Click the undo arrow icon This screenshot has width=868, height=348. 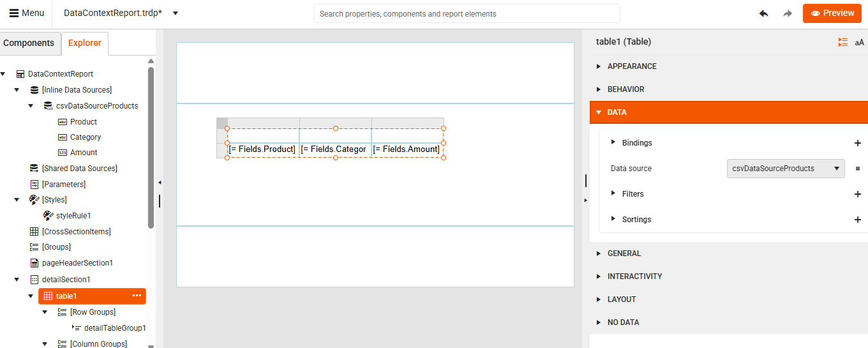coord(763,13)
